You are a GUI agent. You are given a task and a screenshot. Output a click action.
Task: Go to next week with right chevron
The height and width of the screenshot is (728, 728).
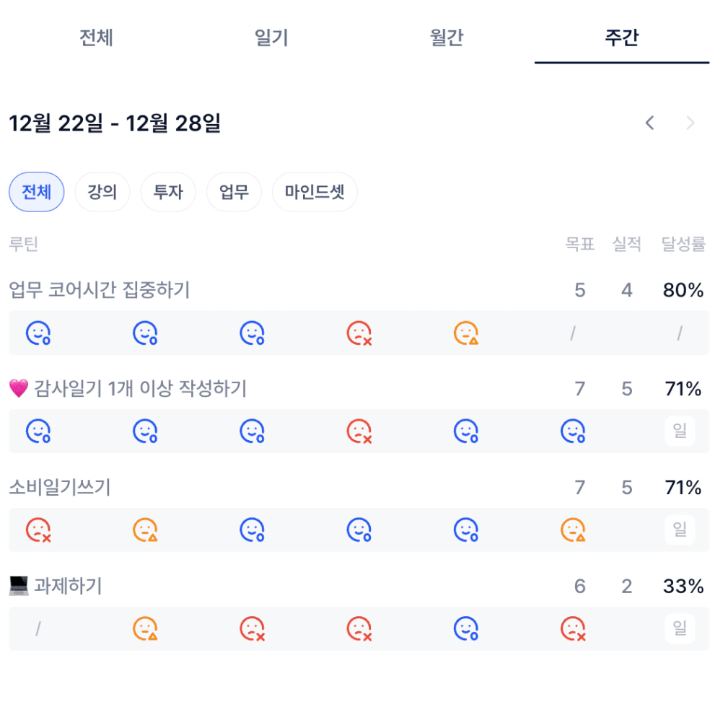(x=690, y=123)
